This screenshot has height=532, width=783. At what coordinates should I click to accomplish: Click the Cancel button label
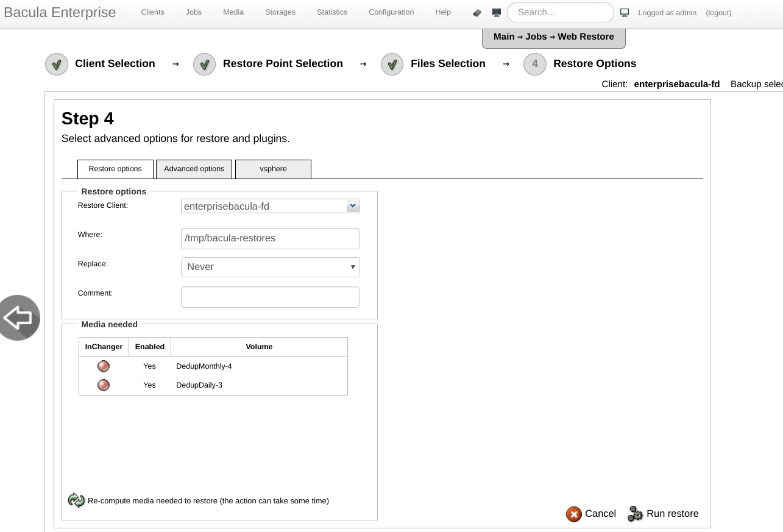pyautogui.click(x=600, y=514)
